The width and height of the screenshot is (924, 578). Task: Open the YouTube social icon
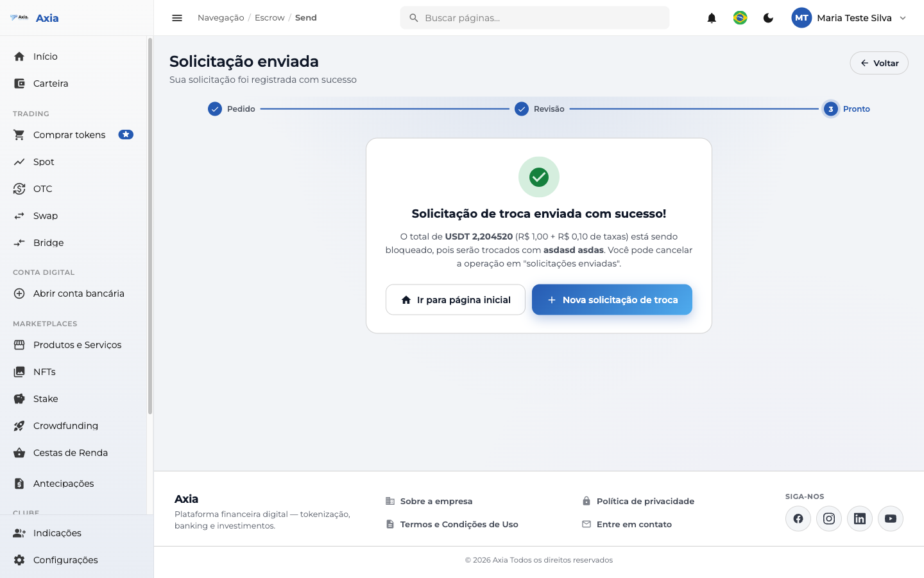pyautogui.click(x=891, y=519)
